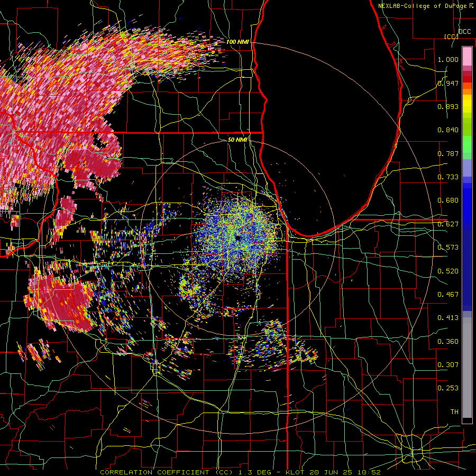Click the 0.413 scale value

tap(448, 318)
